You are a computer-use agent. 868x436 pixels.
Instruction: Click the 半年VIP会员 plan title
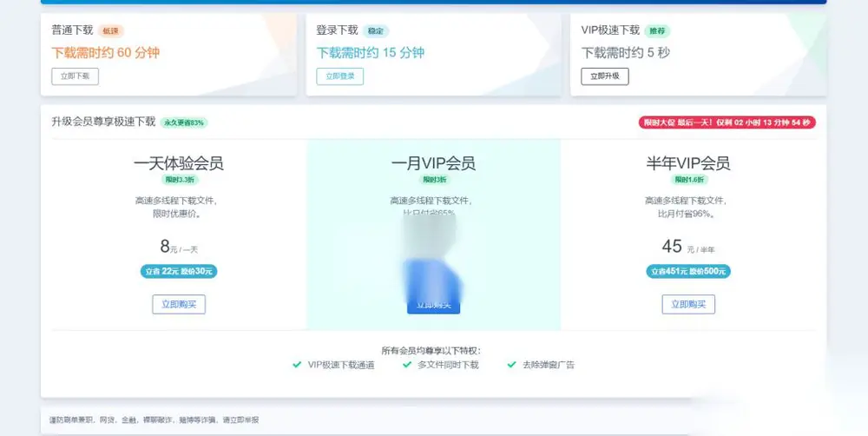[688, 163]
